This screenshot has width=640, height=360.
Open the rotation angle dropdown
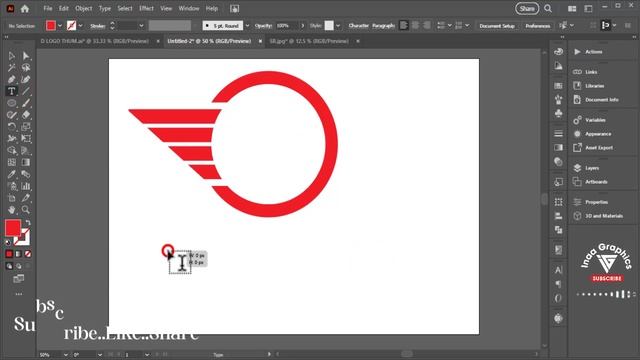click(100, 355)
